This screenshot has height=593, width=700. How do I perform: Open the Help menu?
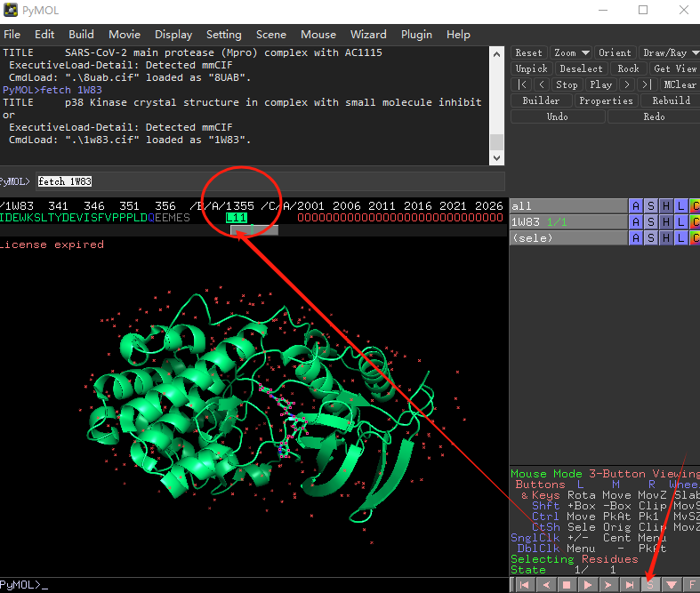[458, 35]
